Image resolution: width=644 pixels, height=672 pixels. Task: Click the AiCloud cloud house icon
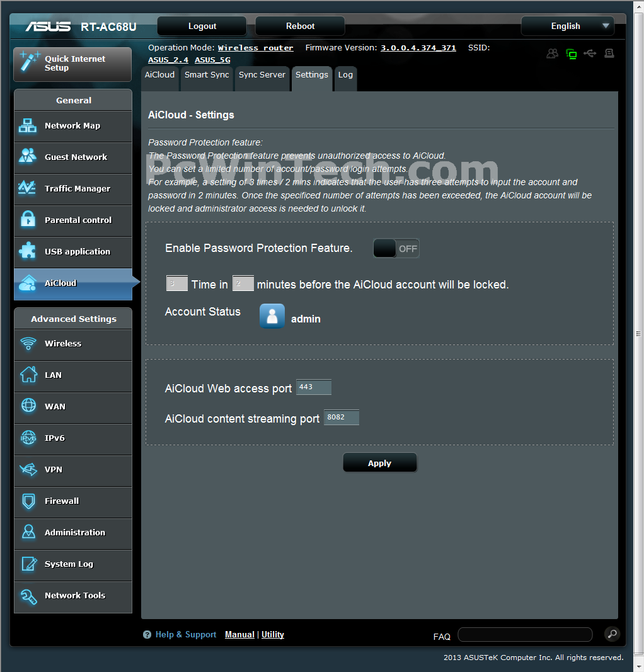click(x=28, y=283)
